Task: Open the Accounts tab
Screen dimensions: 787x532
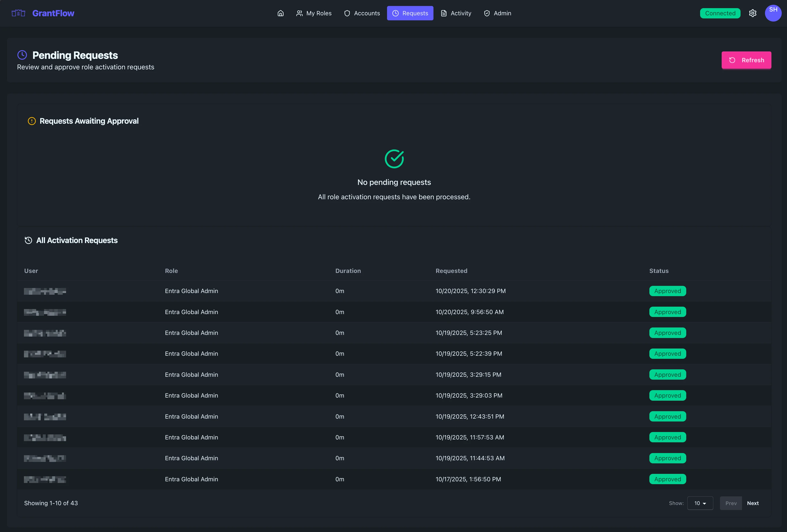Action: pos(362,13)
